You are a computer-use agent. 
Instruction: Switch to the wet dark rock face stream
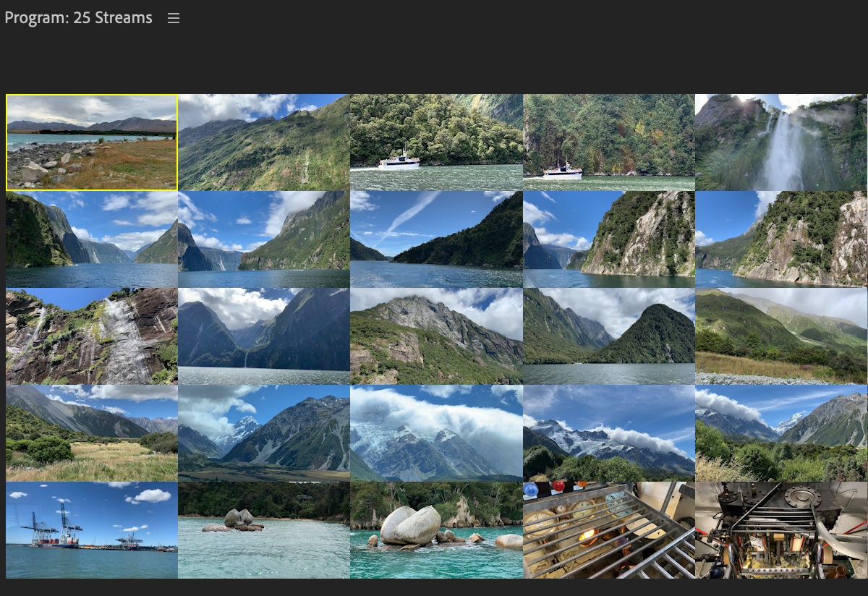click(92, 336)
